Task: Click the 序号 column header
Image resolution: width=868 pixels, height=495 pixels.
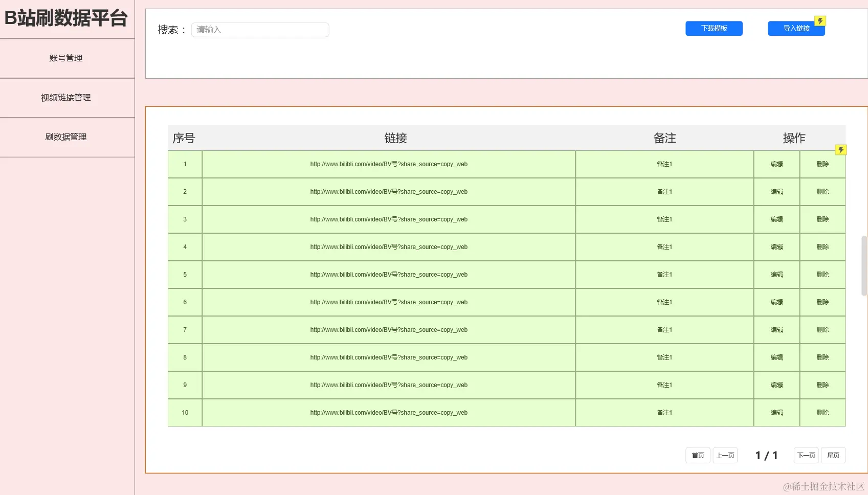Action: click(184, 138)
